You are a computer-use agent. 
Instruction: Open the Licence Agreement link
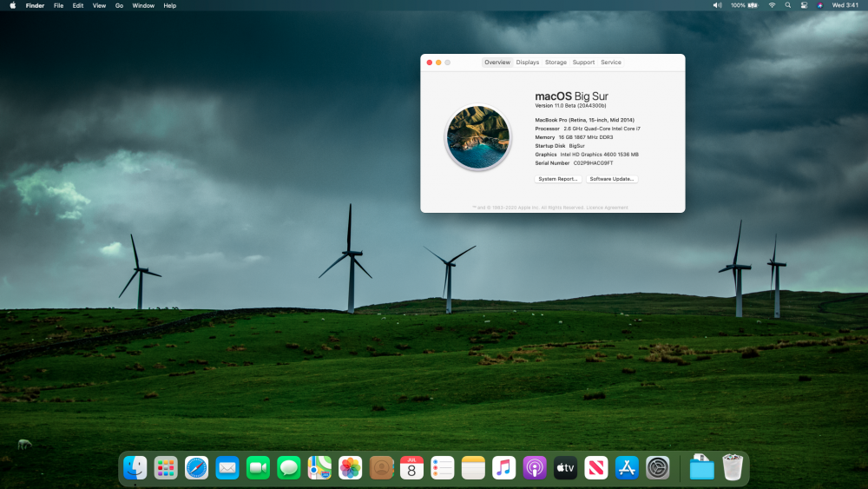(608, 208)
